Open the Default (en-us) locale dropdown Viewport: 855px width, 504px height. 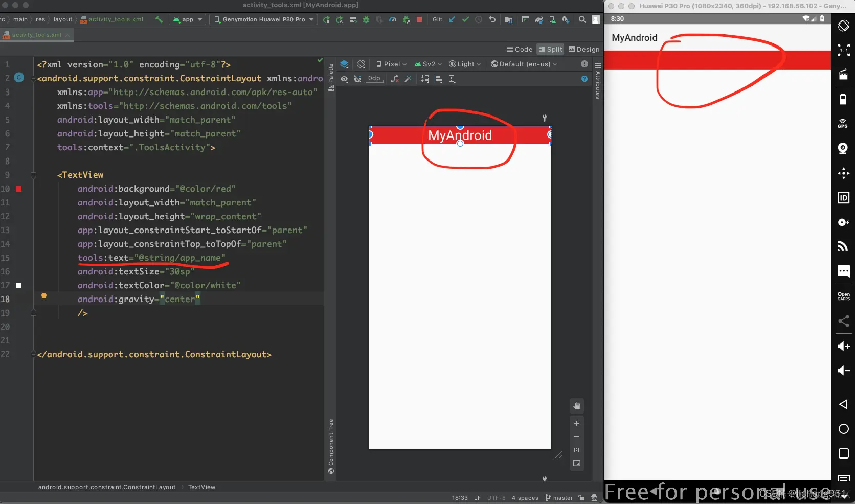[524, 64]
